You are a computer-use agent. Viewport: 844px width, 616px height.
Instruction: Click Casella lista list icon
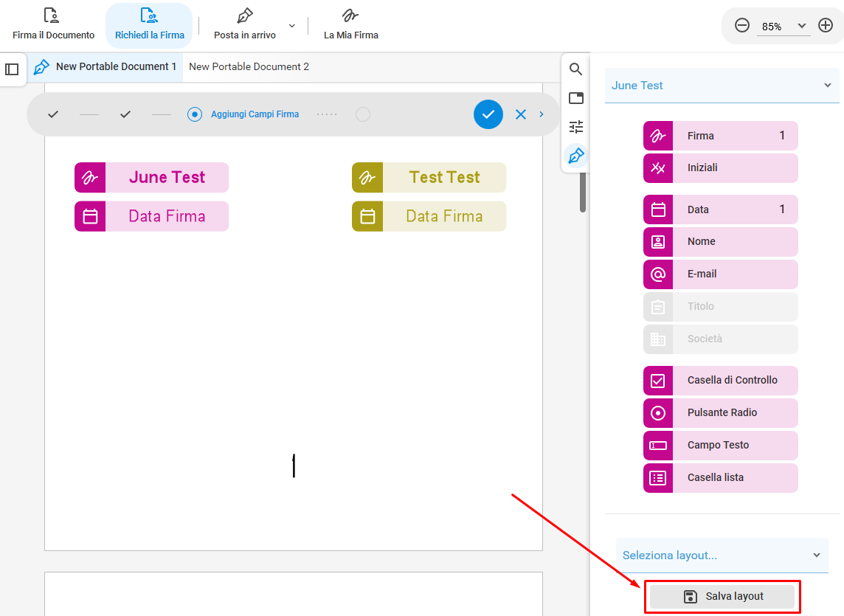[658, 477]
